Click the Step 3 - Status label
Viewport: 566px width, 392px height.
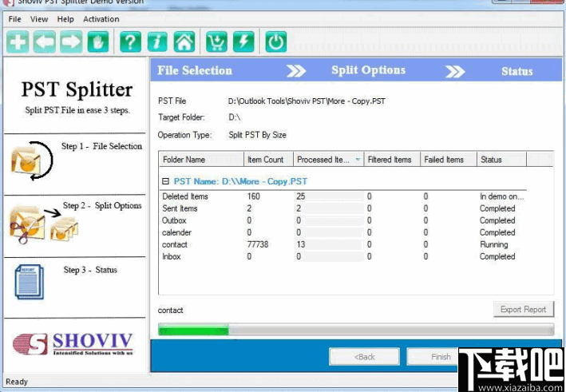pyautogui.click(x=90, y=270)
